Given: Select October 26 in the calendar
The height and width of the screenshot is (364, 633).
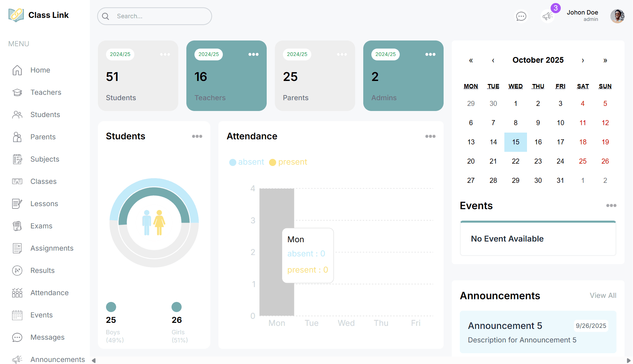Looking at the screenshot, I should point(605,161).
